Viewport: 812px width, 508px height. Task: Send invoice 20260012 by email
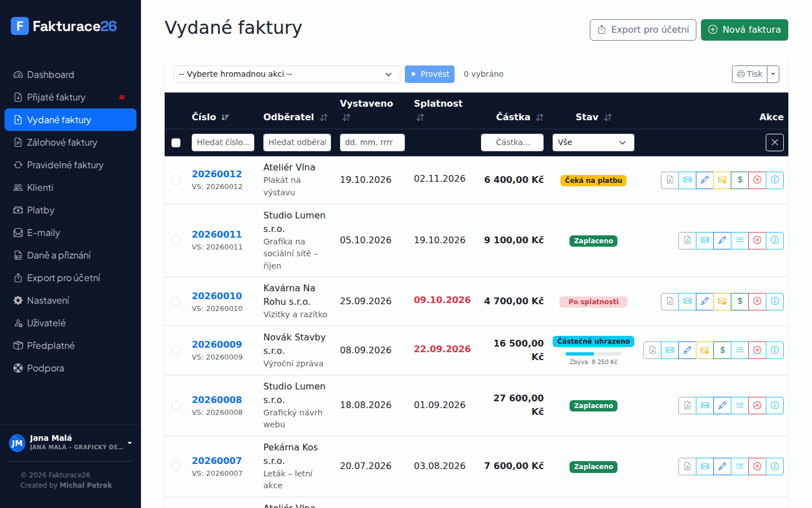[687, 180]
